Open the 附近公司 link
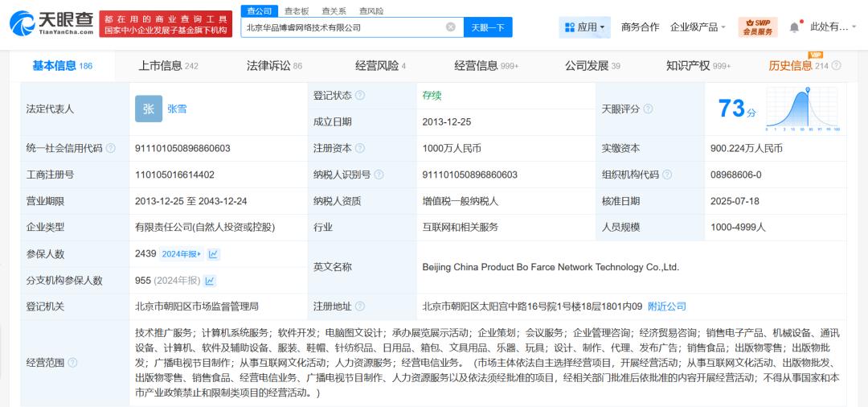This screenshot has height=407, width=868. click(x=666, y=306)
